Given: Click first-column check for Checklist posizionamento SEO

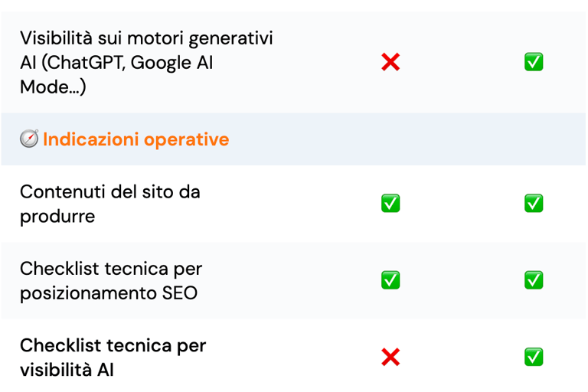Looking at the screenshot, I should (x=390, y=280).
